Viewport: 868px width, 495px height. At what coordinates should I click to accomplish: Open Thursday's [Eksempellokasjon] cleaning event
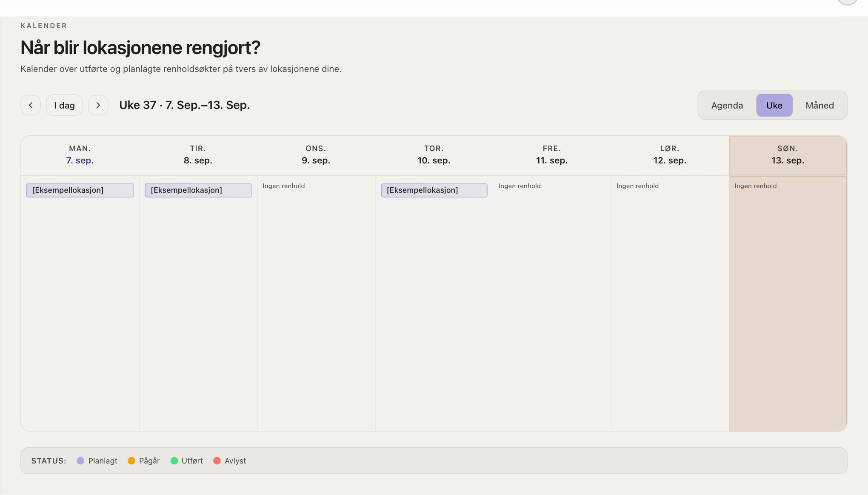pyautogui.click(x=434, y=190)
